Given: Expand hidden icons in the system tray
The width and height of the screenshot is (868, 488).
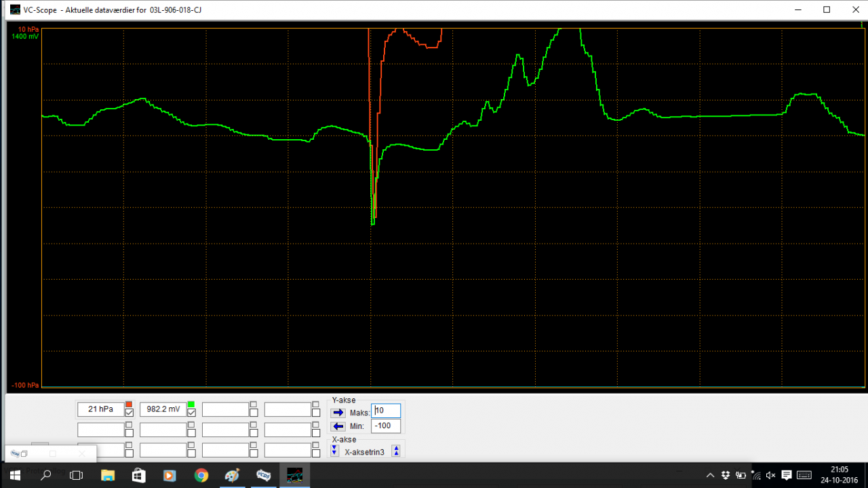Looking at the screenshot, I should [710, 476].
